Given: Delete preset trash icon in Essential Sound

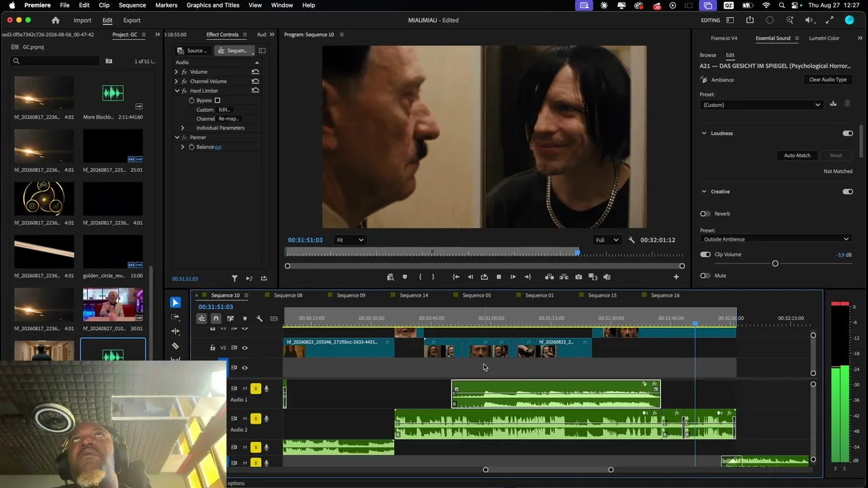Looking at the screenshot, I should tap(847, 104).
